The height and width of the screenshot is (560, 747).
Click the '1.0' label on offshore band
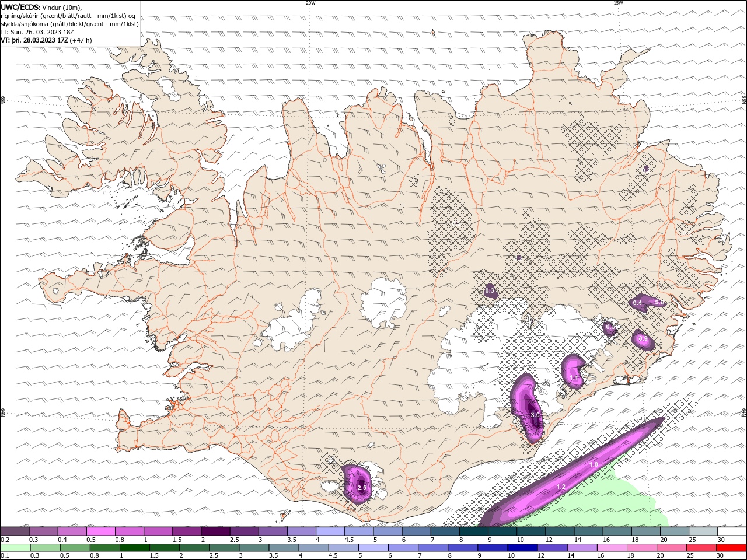click(594, 465)
